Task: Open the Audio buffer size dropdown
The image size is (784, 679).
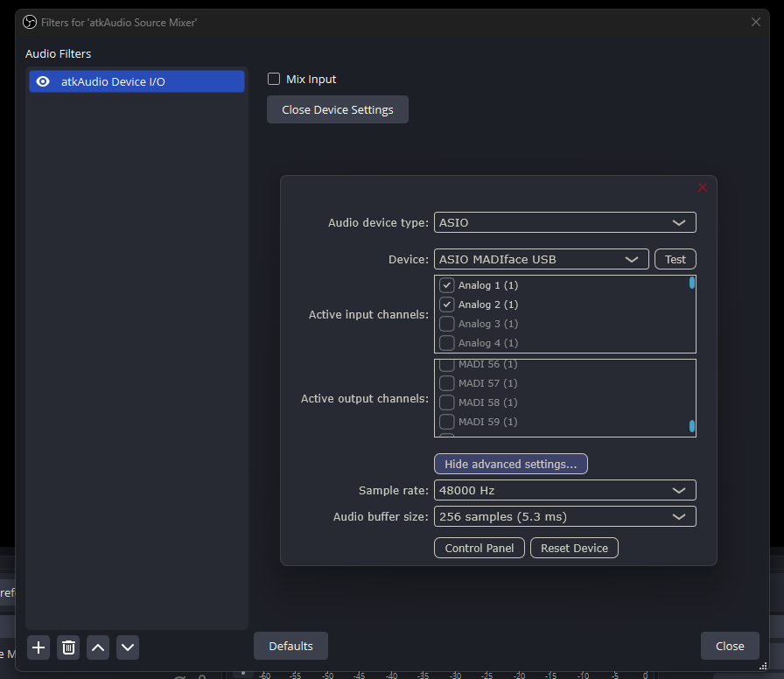Action: tap(564, 516)
